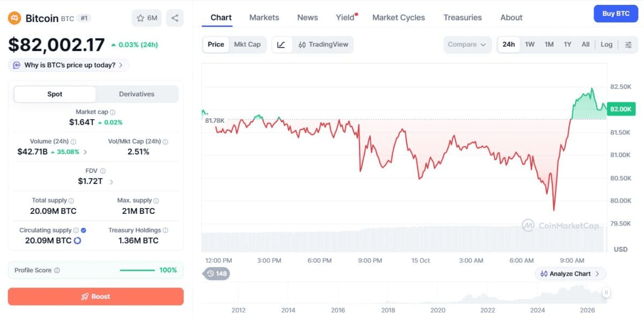Click the circulating supply verified badge
This screenshot has height=319, width=644.
tap(83, 231)
